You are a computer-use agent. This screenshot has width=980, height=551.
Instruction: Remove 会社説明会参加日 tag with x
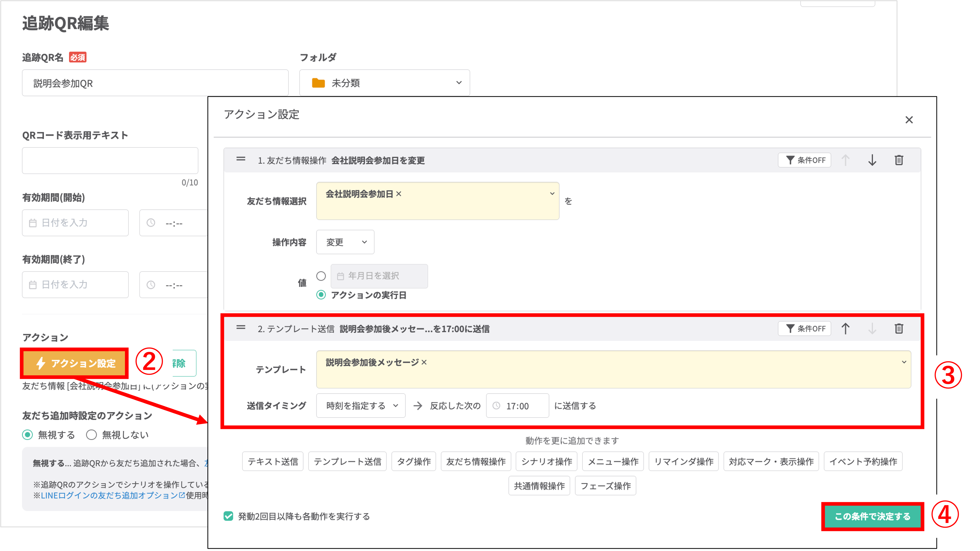tap(399, 194)
